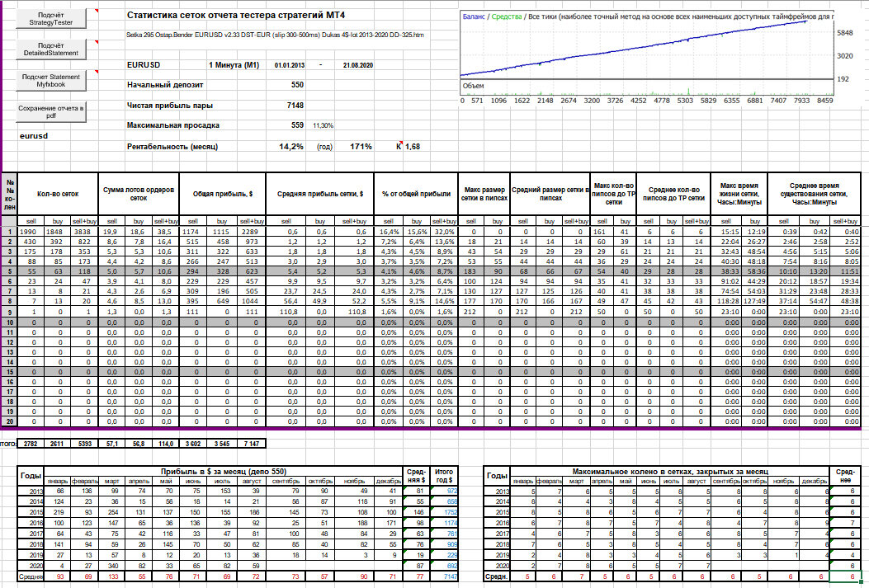Image resolution: width=869 pixels, height=588 pixels.
Task: Click the Средн. row label in knee table
Action: (497, 576)
